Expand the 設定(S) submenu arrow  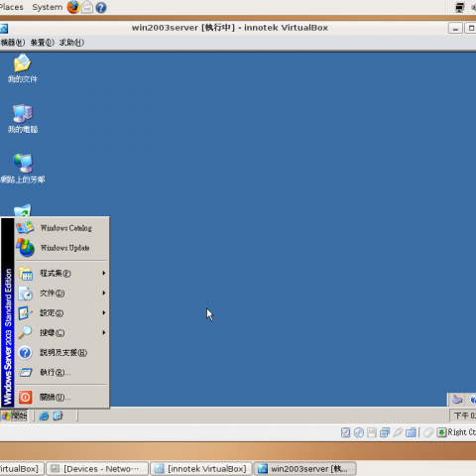click(x=104, y=312)
